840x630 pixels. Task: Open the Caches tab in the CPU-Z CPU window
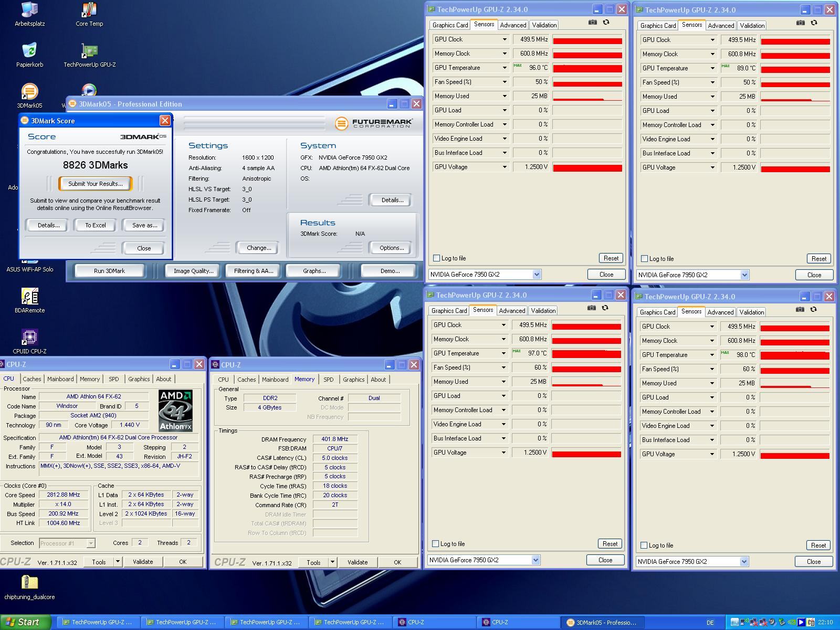(32, 379)
